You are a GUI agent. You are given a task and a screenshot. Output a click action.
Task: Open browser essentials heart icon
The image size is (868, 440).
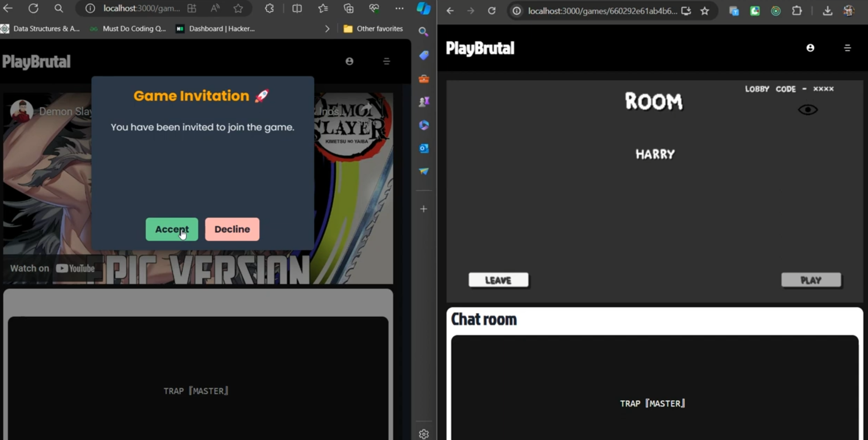click(x=374, y=8)
